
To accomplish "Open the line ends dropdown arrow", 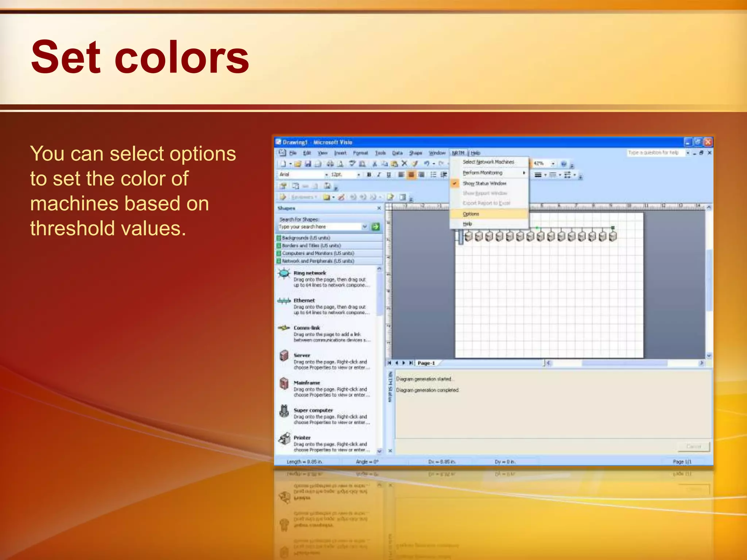I will point(574,175).
